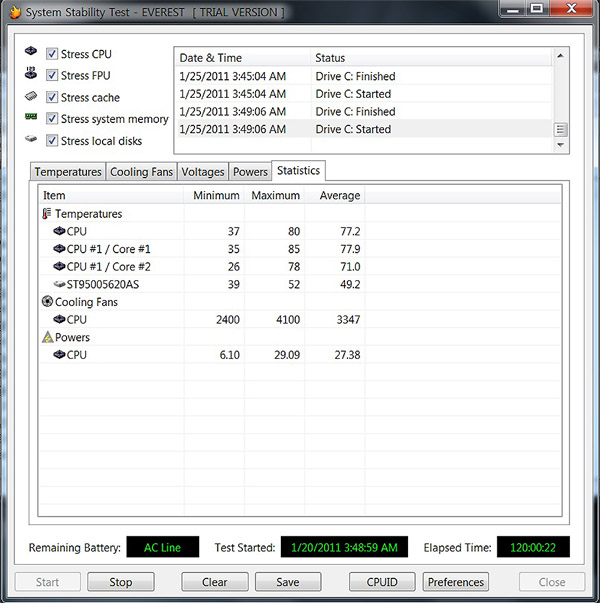Click the Status column header in log
Image resolution: width=600 pixels, height=603 pixels.
coord(431,58)
